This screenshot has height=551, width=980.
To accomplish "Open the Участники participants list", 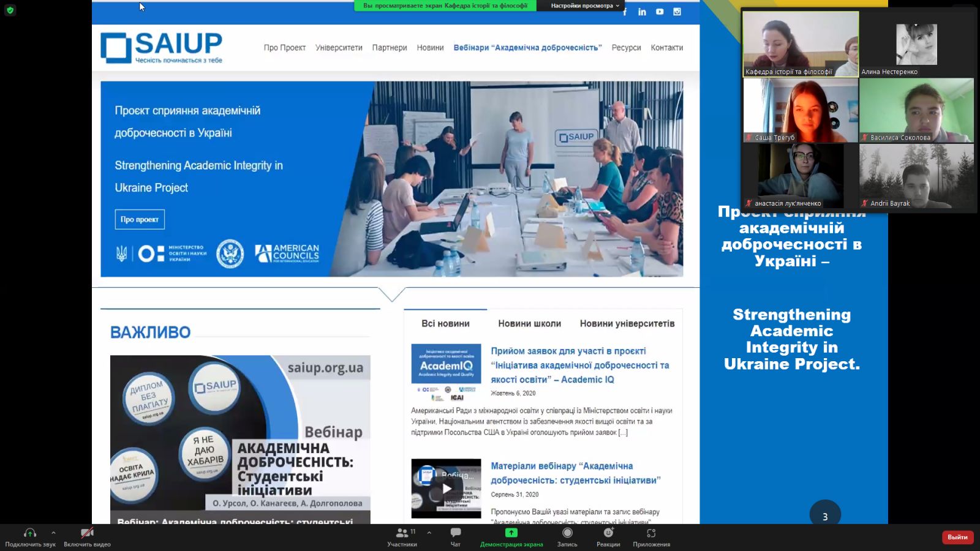I will tap(402, 533).
